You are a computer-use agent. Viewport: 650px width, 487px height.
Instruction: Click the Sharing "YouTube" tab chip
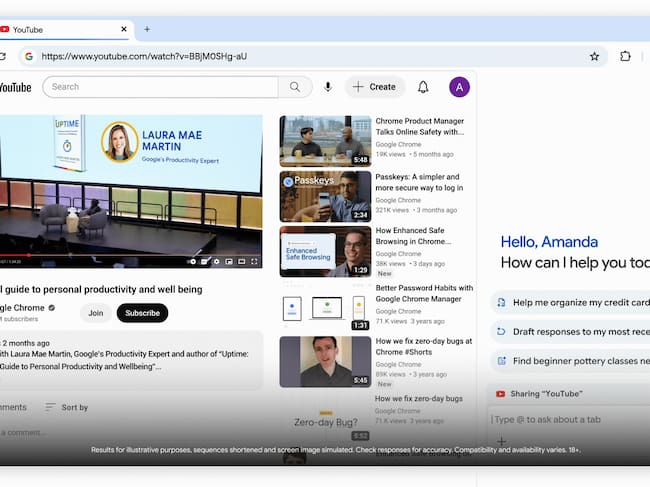569,394
